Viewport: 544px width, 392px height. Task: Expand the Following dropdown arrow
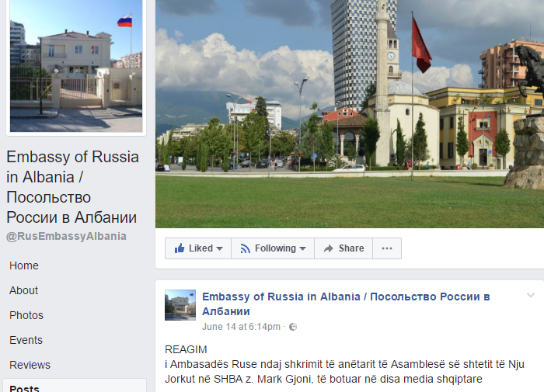tap(302, 248)
